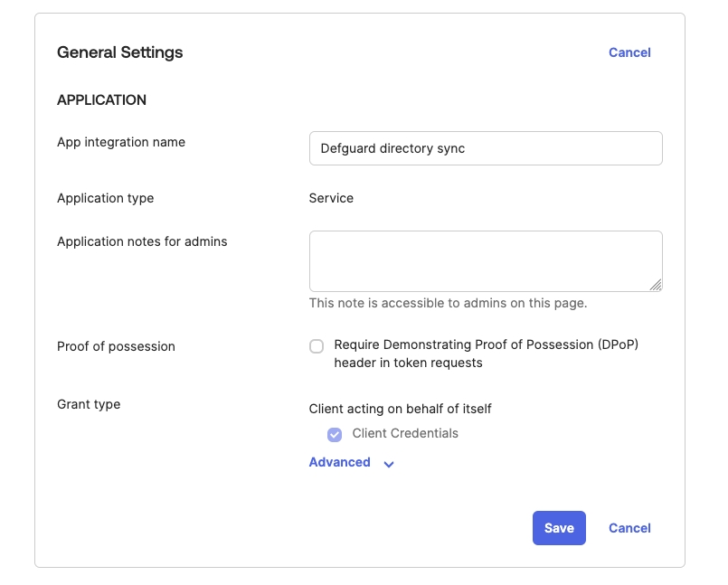The width and height of the screenshot is (728, 585).
Task: Click Cancel beside the General Settings heading
Action: point(629,52)
